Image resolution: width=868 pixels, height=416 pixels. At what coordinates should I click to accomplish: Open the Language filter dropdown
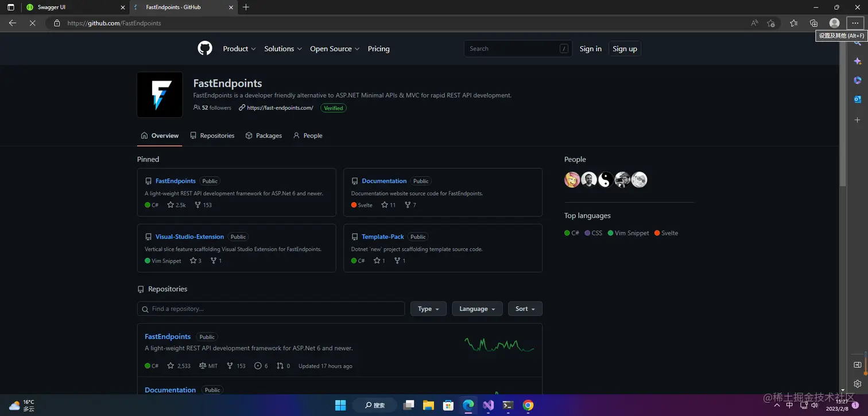[477, 309]
